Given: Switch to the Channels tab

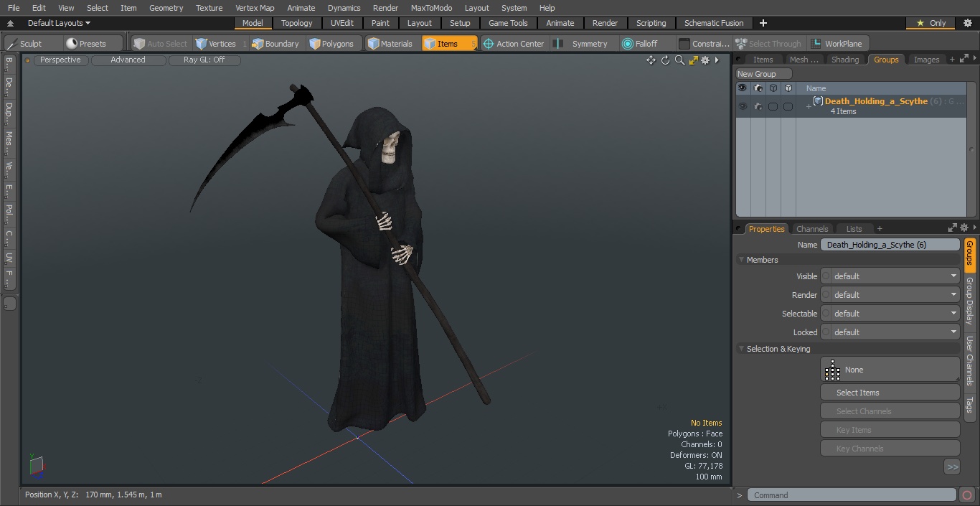Looking at the screenshot, I should pos(812,229).
